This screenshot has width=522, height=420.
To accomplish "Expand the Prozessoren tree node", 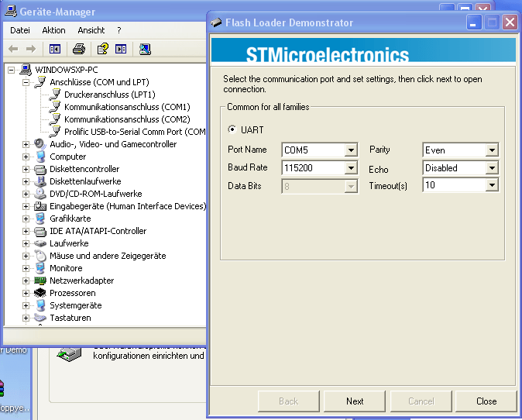I will [x=26, y=293].
